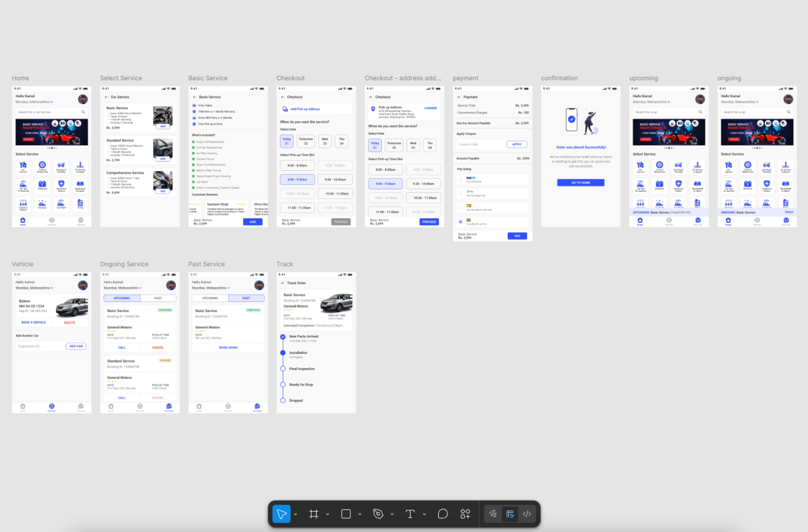The height and width of the screenshot is (532, 808).
Task: Select the Today 21 date chip in Checkout frame
Action: pyautogui.click(x=287, y=141)
